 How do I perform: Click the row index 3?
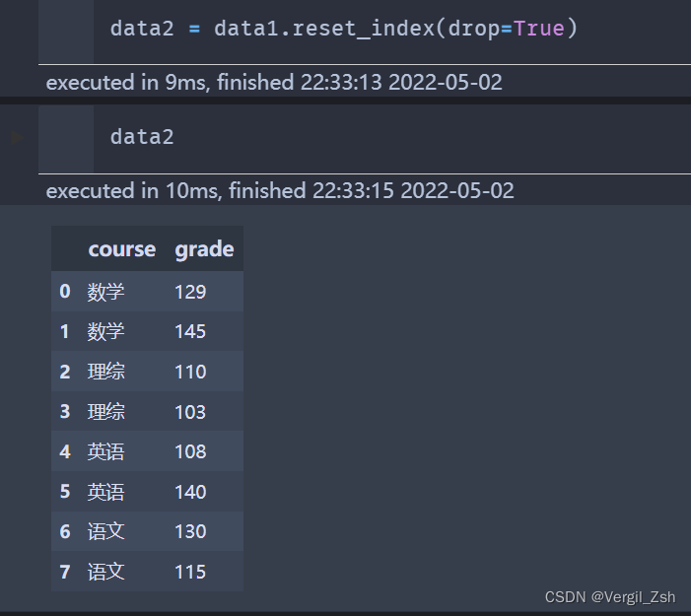(65, 412)
